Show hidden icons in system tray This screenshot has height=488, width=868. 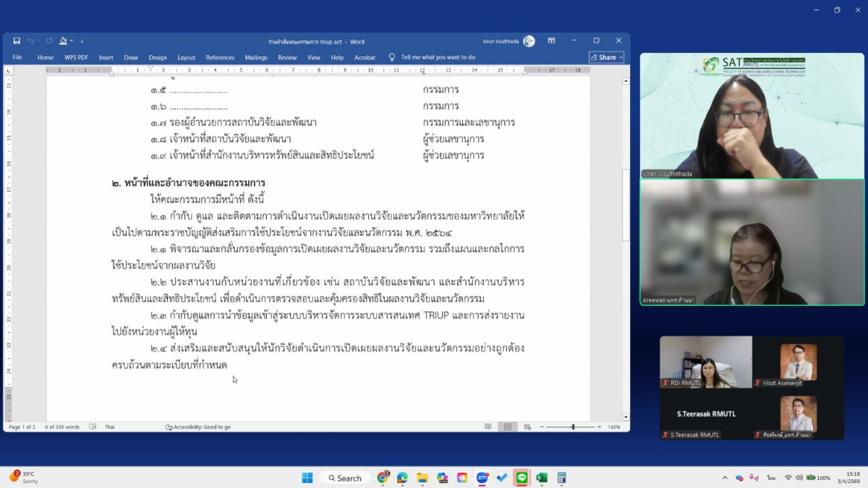click(x=725, y=478)
